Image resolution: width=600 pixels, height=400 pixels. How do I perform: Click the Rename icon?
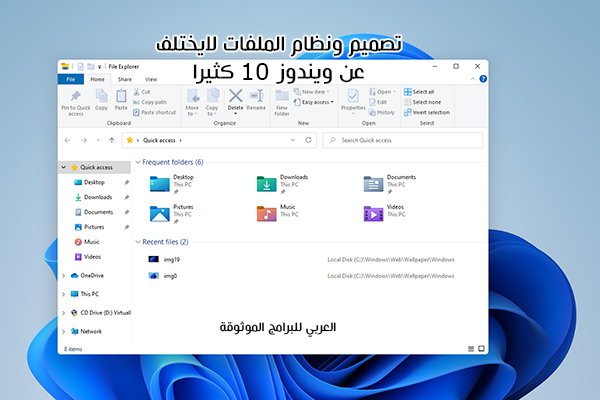click(256, 96)
